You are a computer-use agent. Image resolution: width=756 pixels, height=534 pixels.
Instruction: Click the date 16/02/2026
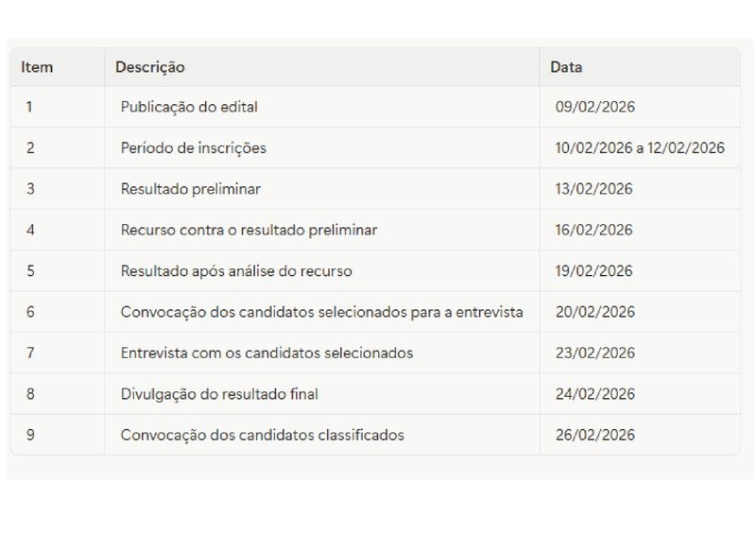click(594, 230)
